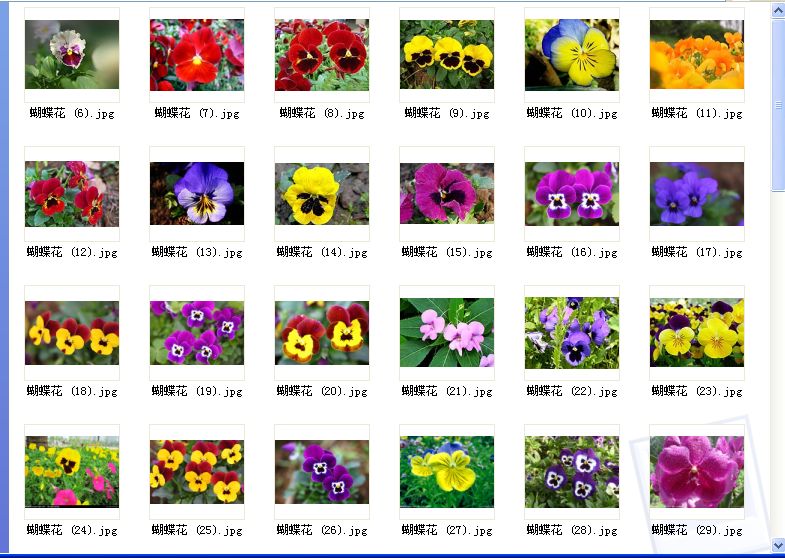Select thumbnail of 蝴蝶花 (17).jpg
785x558 pixels.
[x=697, y=194]
